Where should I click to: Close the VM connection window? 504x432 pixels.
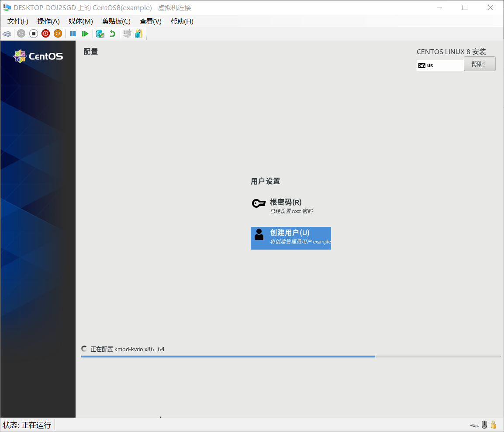click(490, 7)
